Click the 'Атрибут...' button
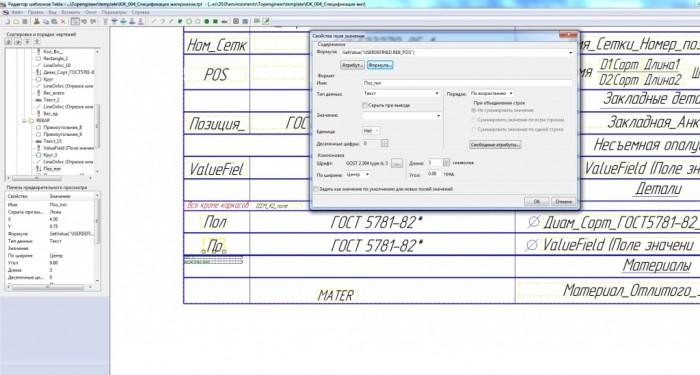 coord(352,65)
